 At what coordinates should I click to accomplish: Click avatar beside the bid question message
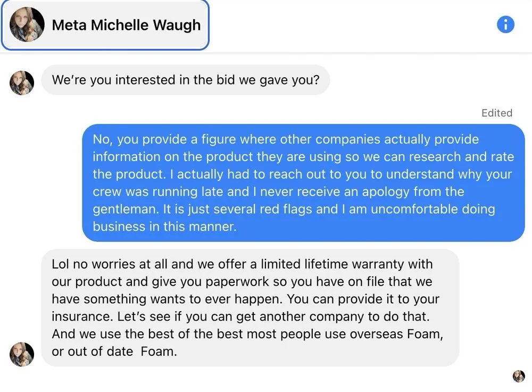click(22, 82)
